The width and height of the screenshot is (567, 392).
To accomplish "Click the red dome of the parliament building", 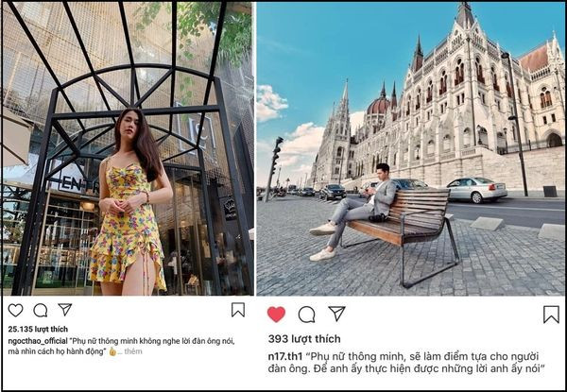I will click(378, 106).
